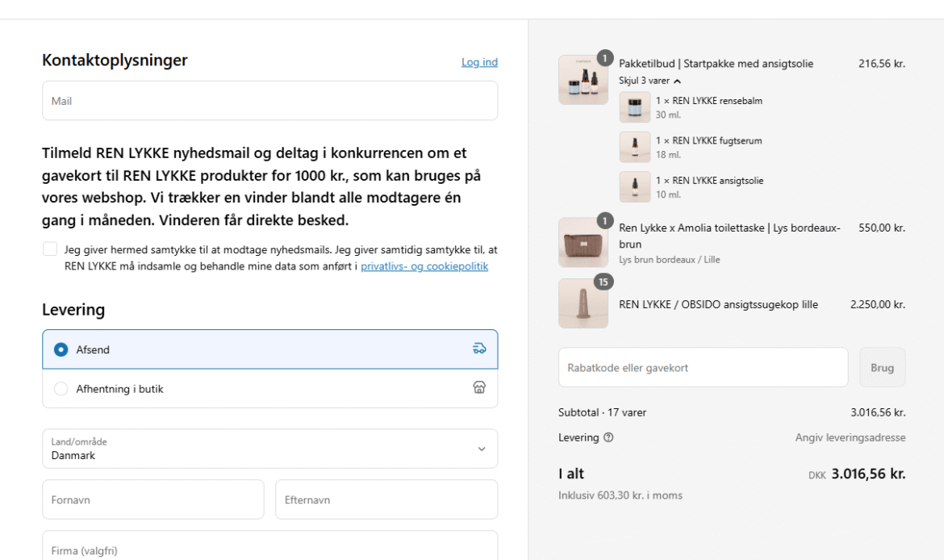Click the OBSIDO ansigtssugekop product thumbnail
The width and height of the screenshot is (944, 560).
point(583,303)
